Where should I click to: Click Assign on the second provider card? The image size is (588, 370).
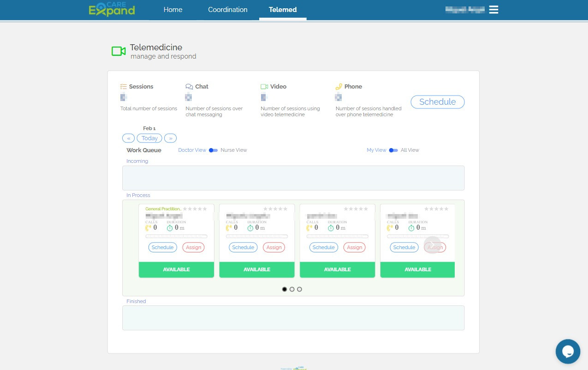tap(274, 248)
